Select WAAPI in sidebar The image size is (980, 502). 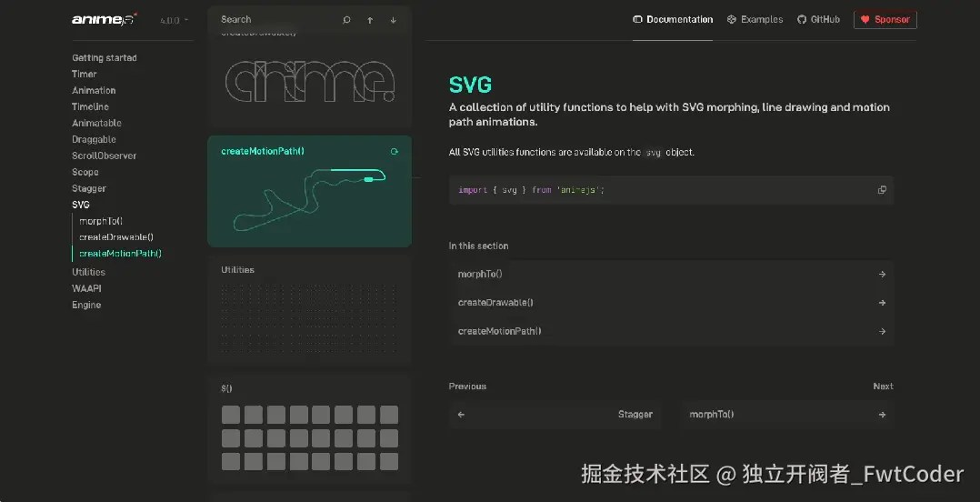pyautogui.click(x=87, y=288)
